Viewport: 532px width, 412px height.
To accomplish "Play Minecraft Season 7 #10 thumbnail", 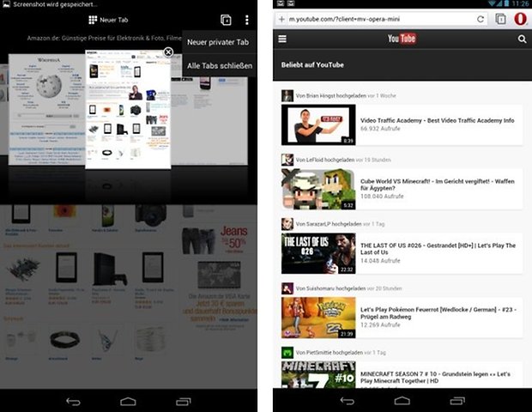I will (x=318, y=375).
